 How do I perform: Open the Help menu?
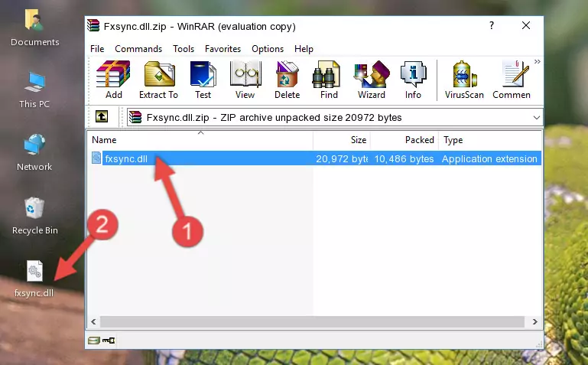pos(304,49)
